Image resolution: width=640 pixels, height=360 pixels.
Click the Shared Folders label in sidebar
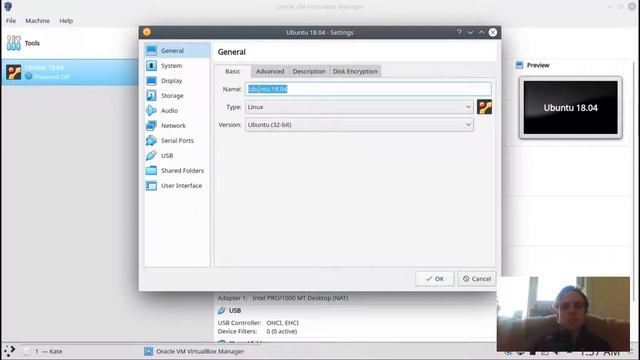[x=182, y=171]
